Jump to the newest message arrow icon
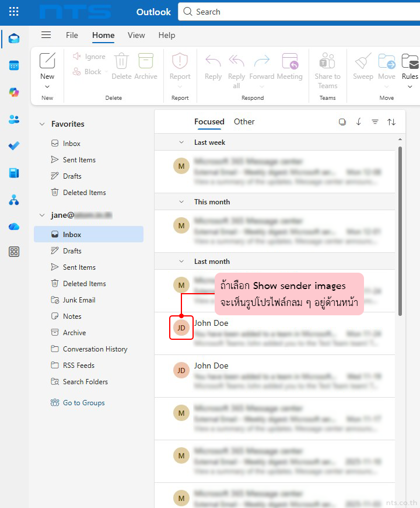This screenshot has width=420, height=508. (x=359, y=122)
